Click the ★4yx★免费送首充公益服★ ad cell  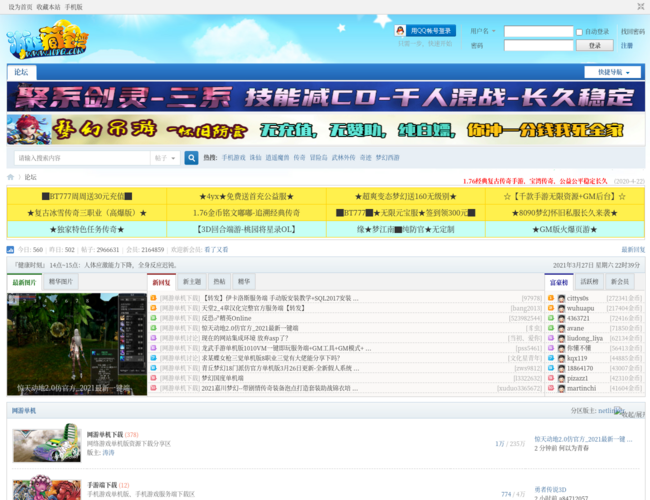(x=246, y=196)
